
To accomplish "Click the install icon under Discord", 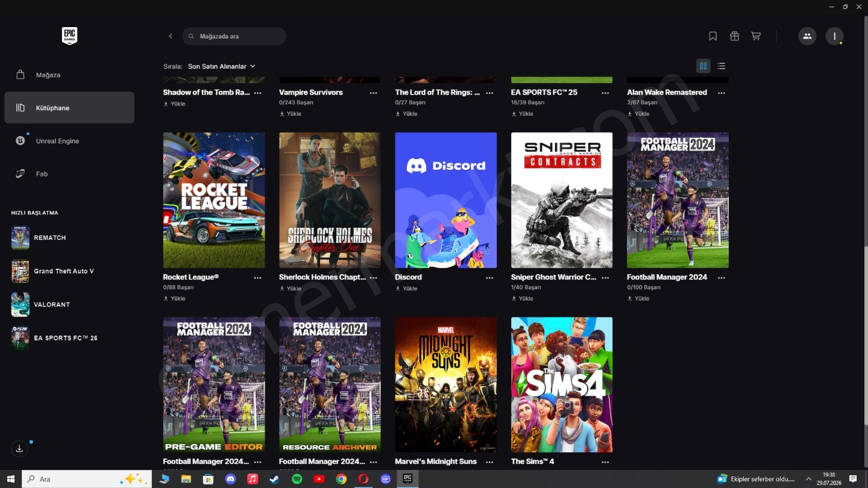I will click(398, 289).
